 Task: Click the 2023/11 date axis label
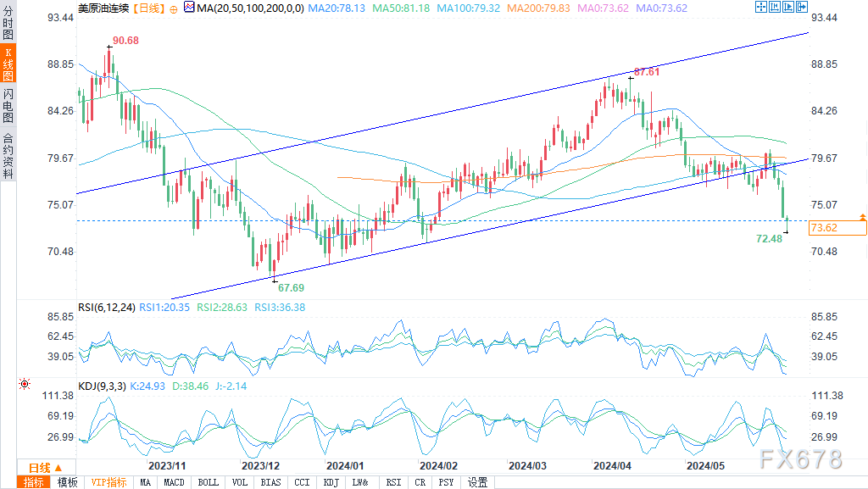point(167,466)
